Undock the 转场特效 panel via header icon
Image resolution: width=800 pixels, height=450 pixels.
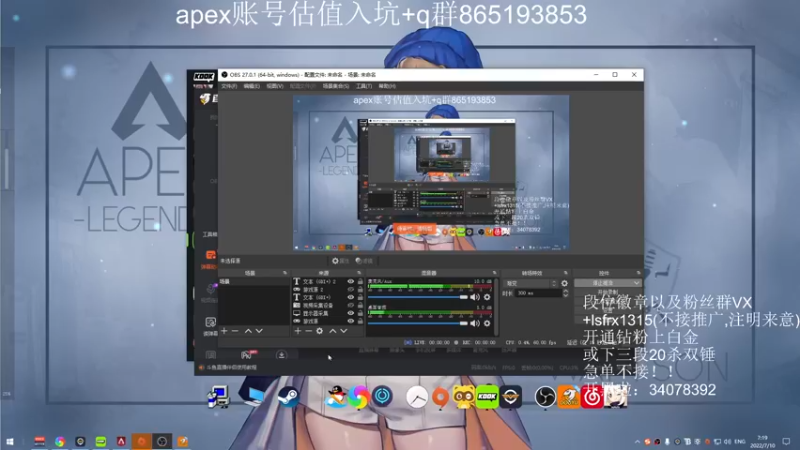[565, 273]
